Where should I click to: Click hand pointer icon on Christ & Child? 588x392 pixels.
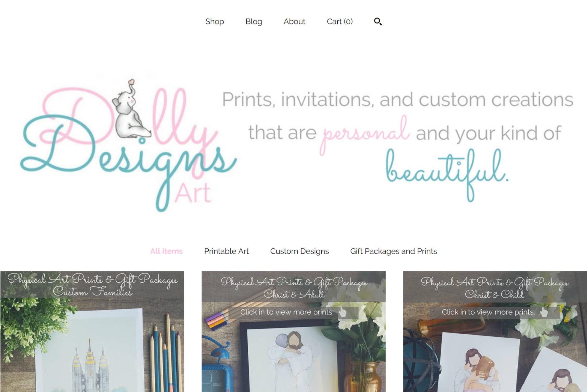click(544, 312)
